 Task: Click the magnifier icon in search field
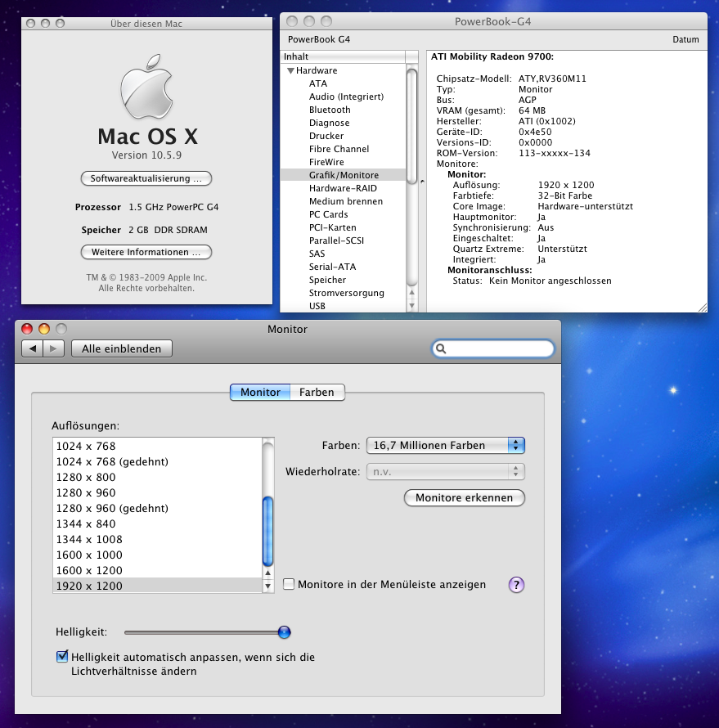coord(441,348)
